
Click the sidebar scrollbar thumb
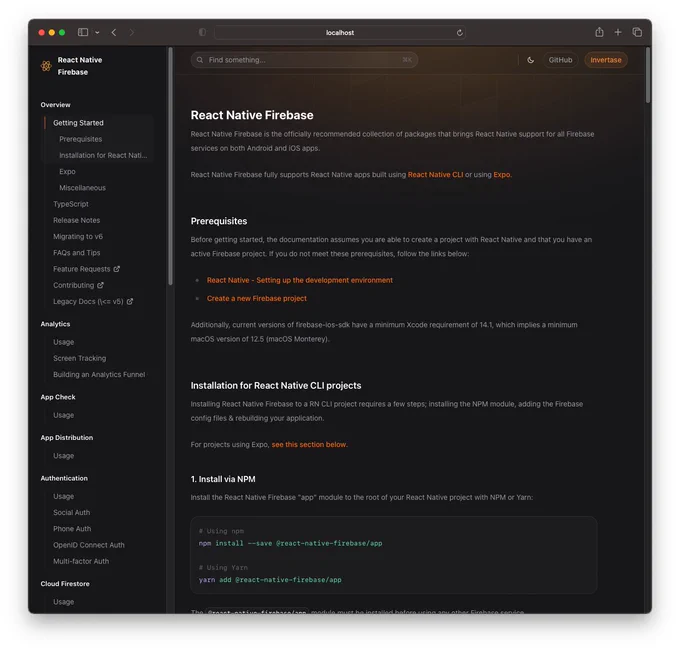pyautogui.click(x=170, y=166)
